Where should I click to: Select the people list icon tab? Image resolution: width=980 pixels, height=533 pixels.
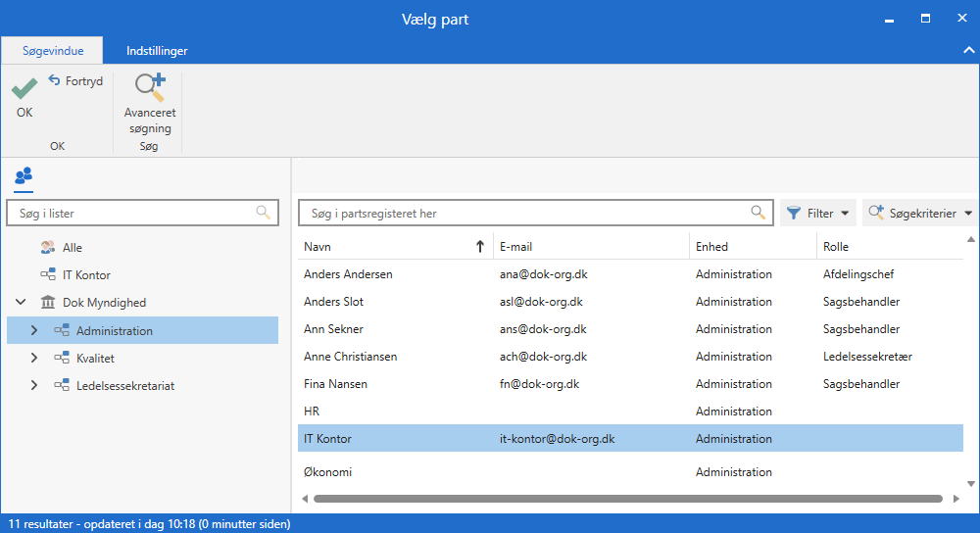[x=24, y=175]
